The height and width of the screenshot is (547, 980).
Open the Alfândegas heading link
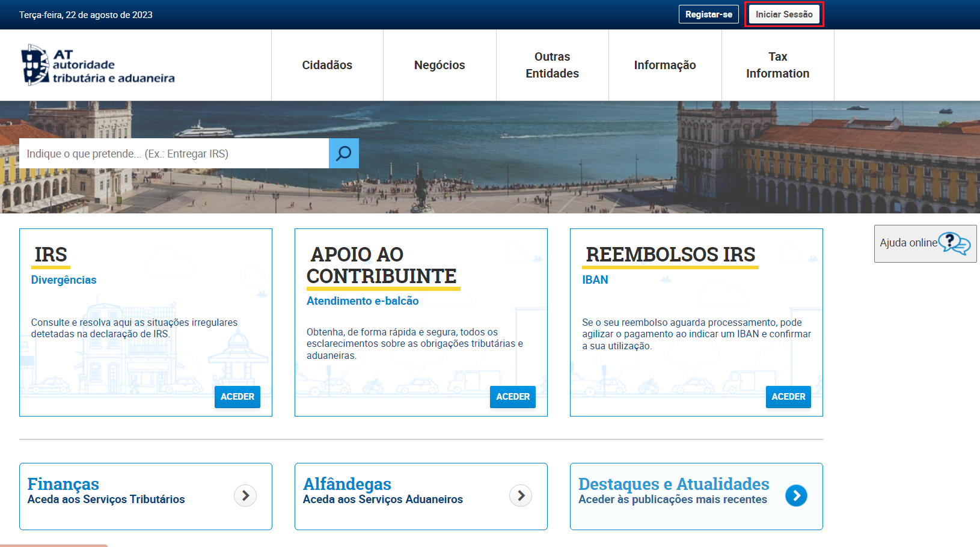coord(347,484)
